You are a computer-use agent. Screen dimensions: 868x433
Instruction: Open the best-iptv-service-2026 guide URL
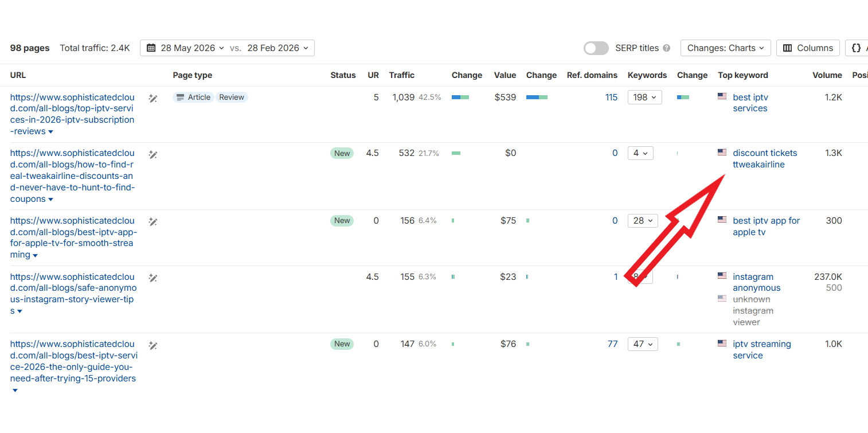click(x=73, y=361)
